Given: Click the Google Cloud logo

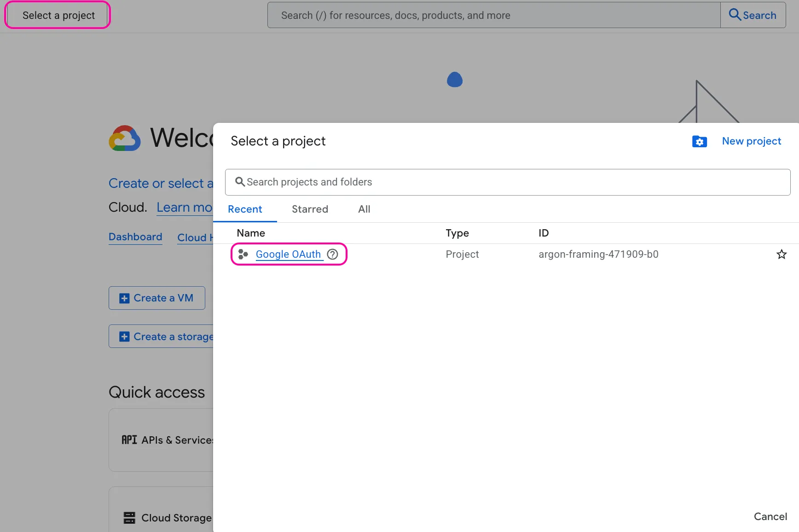Looking at the screenshot, I should [125, 139].
